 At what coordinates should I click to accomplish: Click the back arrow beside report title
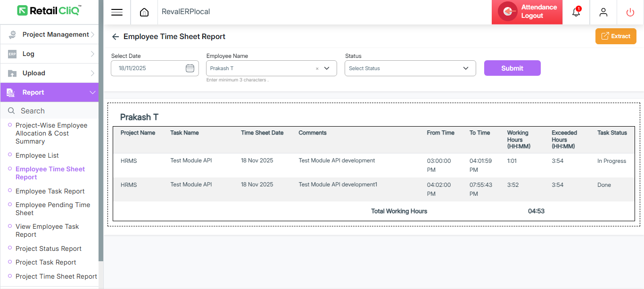116,37
